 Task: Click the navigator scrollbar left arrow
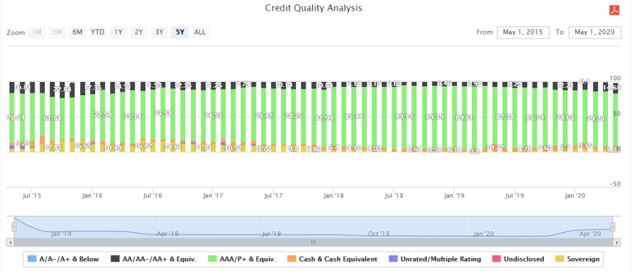tap(9, 241)
